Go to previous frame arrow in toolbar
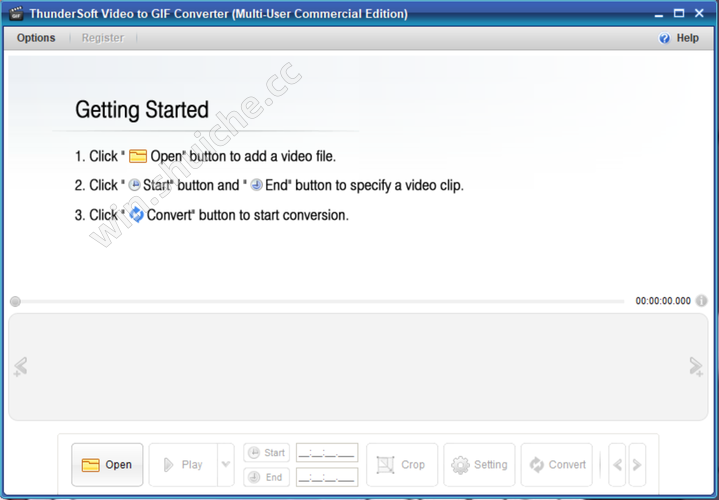Viewport: 719px width, 500px height. tap(618, 465)
